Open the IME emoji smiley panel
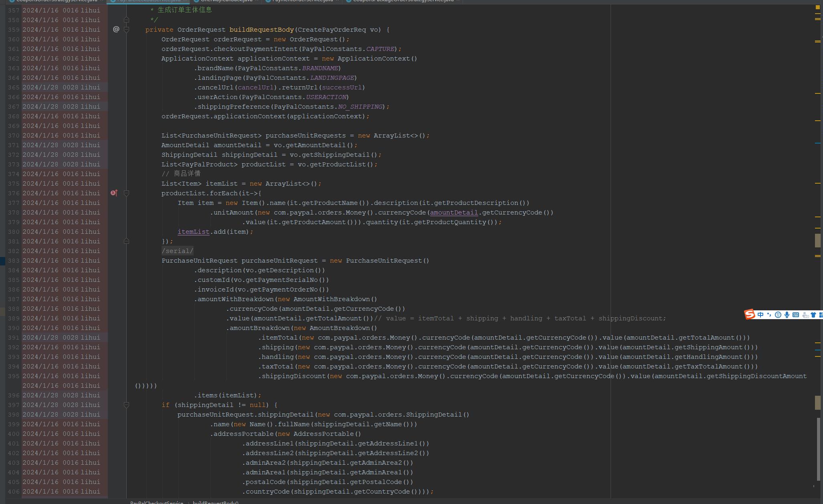 778,315
